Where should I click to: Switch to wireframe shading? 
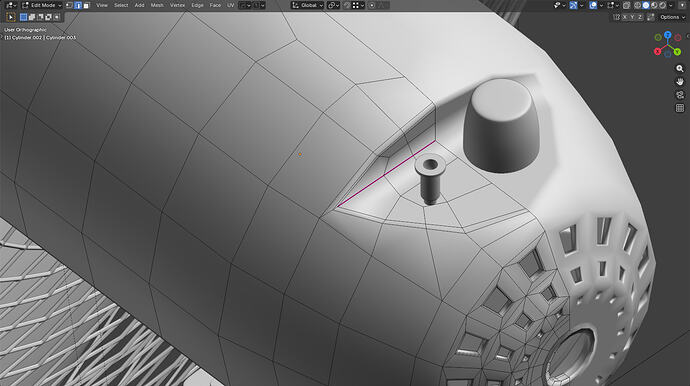pyautogui.click(x=637, y=5)
